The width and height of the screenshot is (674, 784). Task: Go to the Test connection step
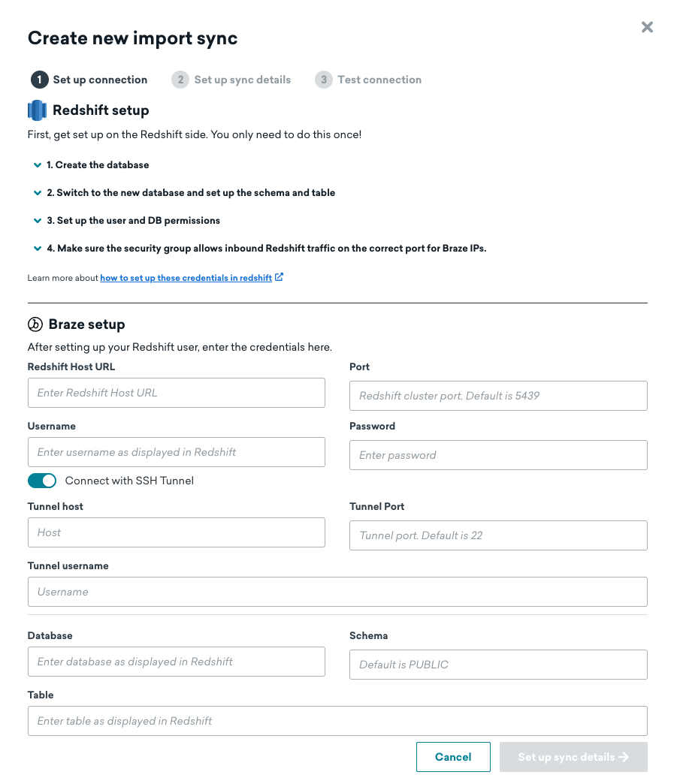pos(379,80)
